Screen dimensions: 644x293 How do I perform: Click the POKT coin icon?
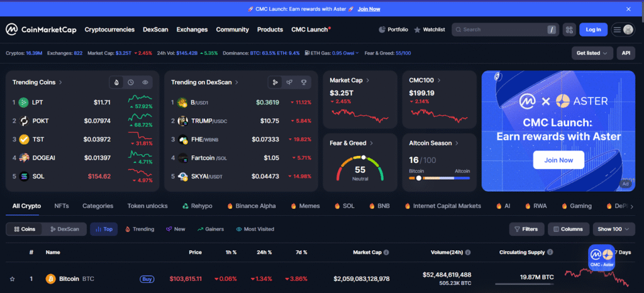pyautogui.click(x=25, y=121)
